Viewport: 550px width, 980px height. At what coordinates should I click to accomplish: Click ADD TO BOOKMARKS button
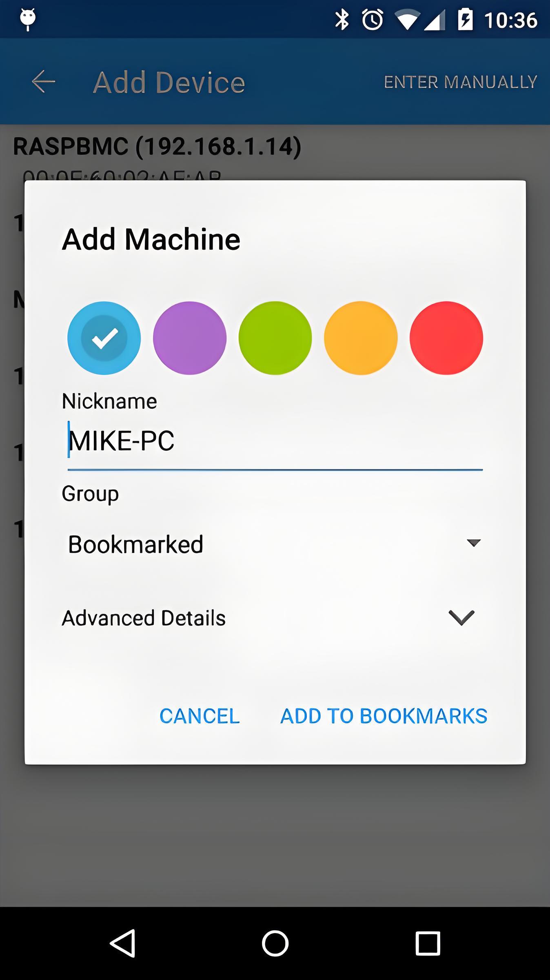point(384,716)
